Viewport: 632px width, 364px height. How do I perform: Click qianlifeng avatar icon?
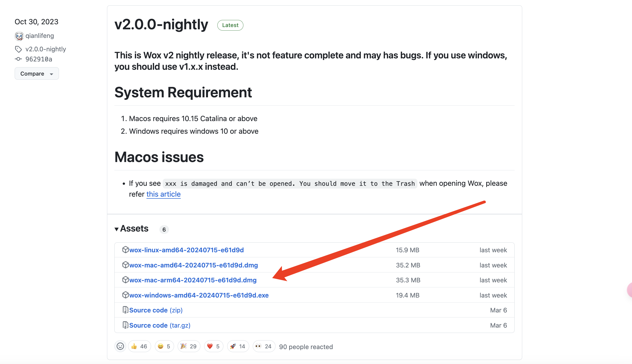[x=19, y=36]
